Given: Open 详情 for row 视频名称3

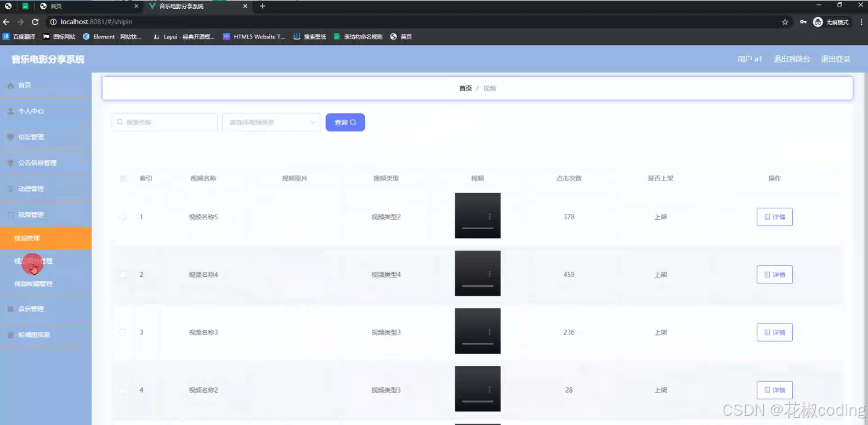Looking at the screenshot, I should pos(775,332).
